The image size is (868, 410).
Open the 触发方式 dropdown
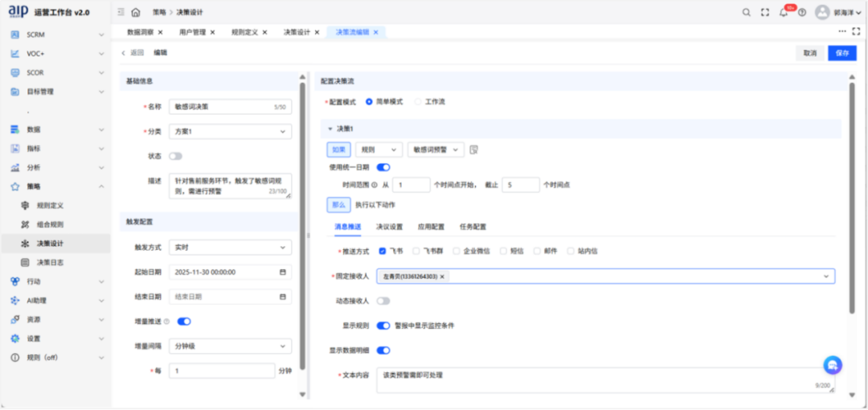(x=230, y=248)
